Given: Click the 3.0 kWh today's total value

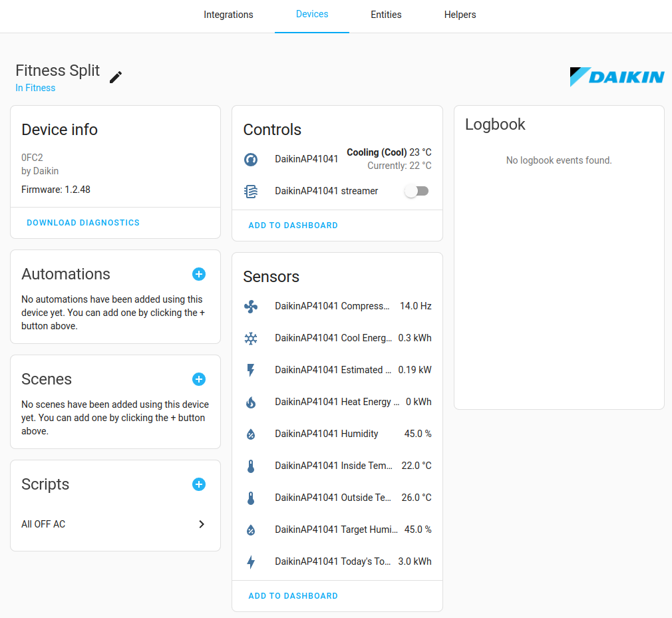Looking at the screenshot, I should (415, 561).
